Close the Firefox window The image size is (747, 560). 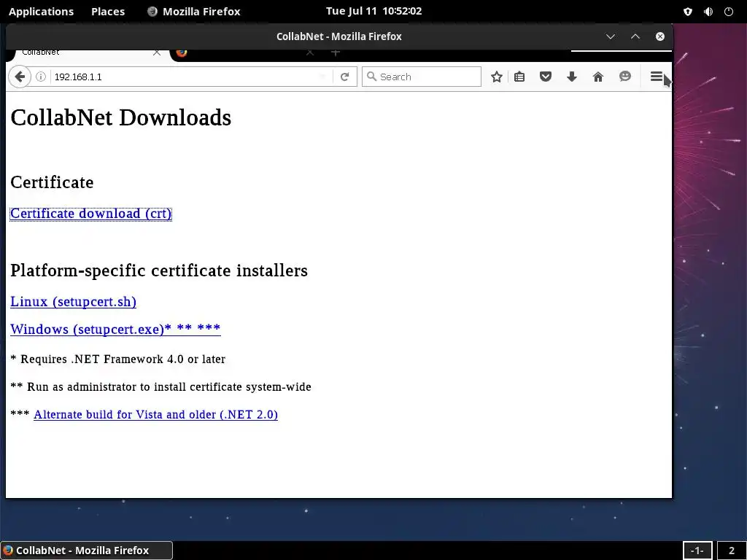pos(659,36)
